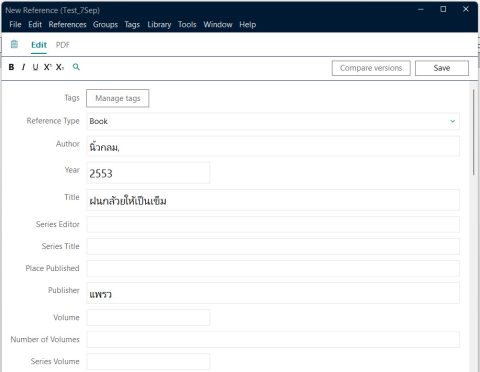
Task: Open the Reference Type dropdown
Action: coord(273,121)
